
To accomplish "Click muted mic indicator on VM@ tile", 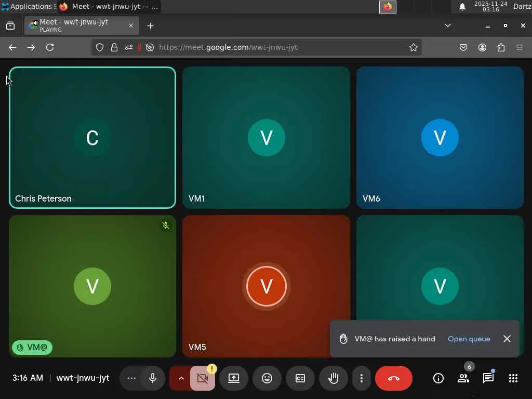I will coord(166,225).
